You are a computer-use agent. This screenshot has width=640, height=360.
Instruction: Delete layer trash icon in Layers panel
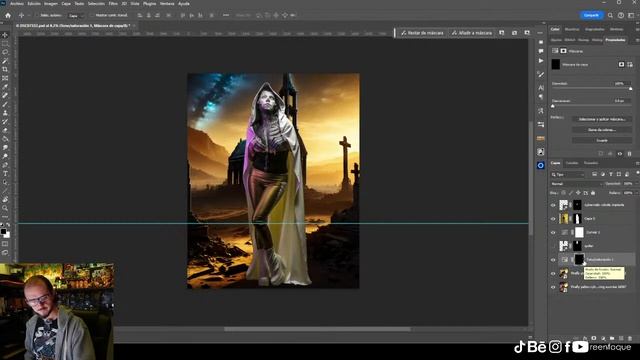(630, 338)
